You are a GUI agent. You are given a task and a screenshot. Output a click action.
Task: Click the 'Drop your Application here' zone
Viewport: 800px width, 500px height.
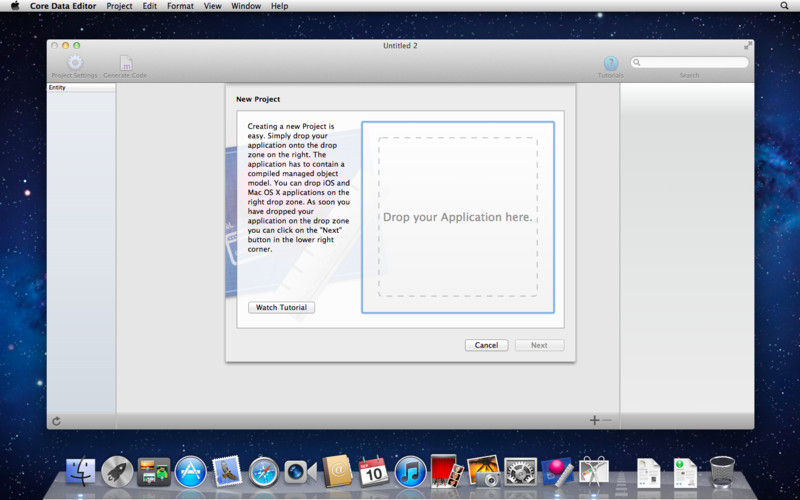(458, 217)
